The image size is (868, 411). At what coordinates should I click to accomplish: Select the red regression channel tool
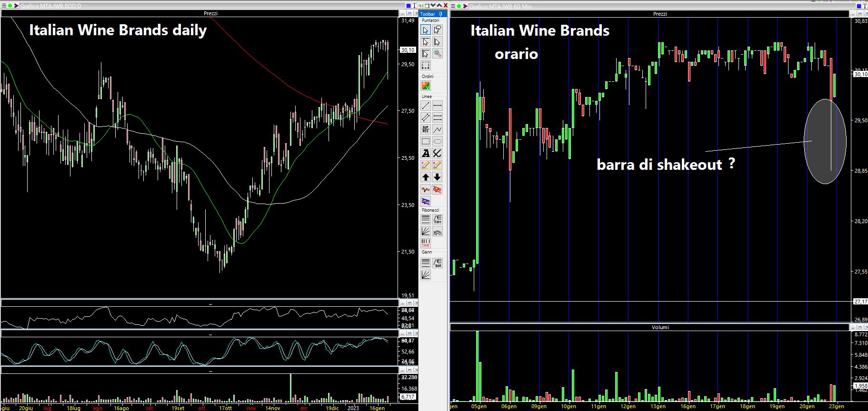(438, 189)
